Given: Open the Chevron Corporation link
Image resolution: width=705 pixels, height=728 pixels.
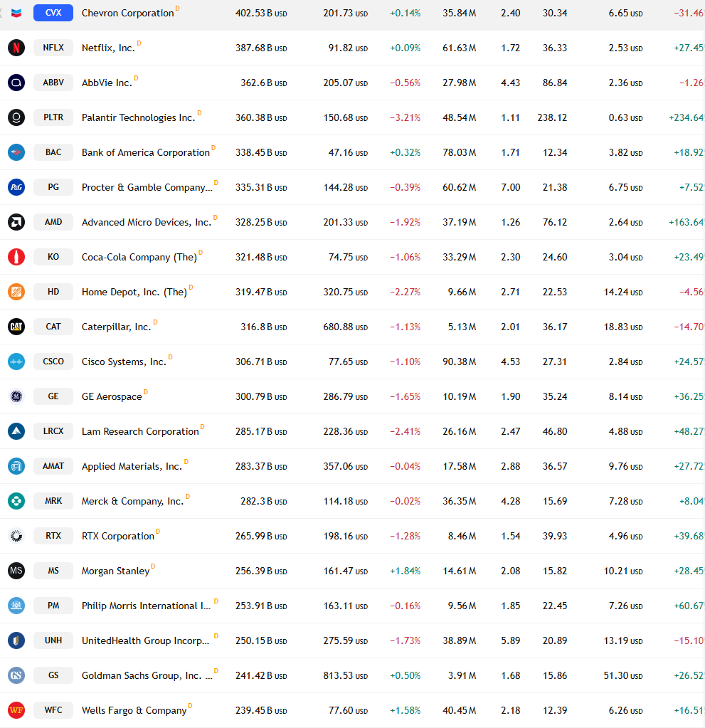Looking at the screenshot, I should tap(127, 13).
